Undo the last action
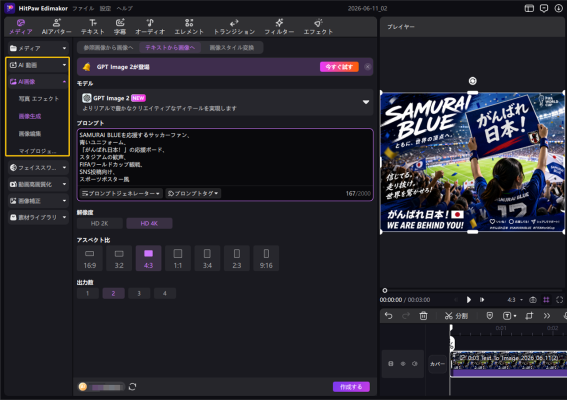 point(389,316)
